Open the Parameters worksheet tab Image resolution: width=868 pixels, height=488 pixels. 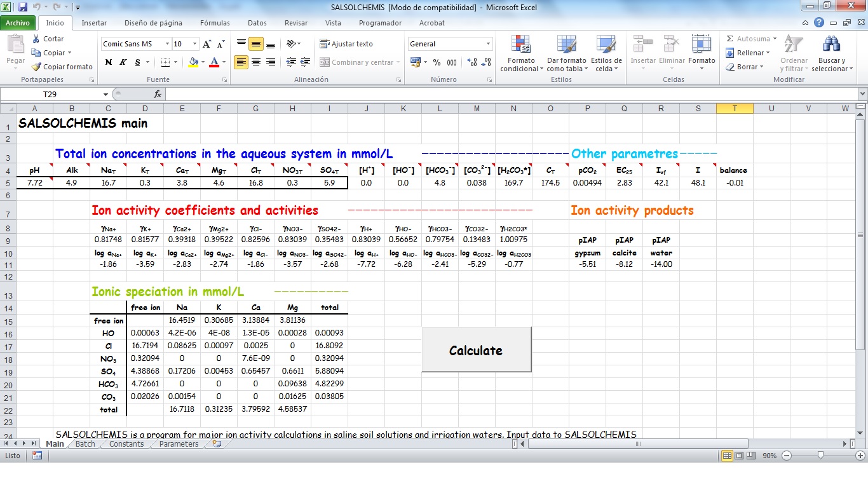pyautogui.click(x=179, y=444)
